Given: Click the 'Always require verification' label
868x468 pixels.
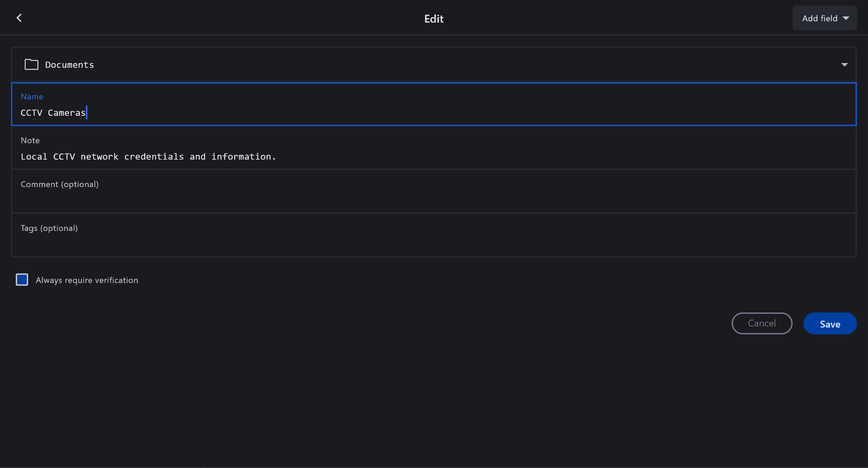Looking at the screenshot, I should pos(87,280).
